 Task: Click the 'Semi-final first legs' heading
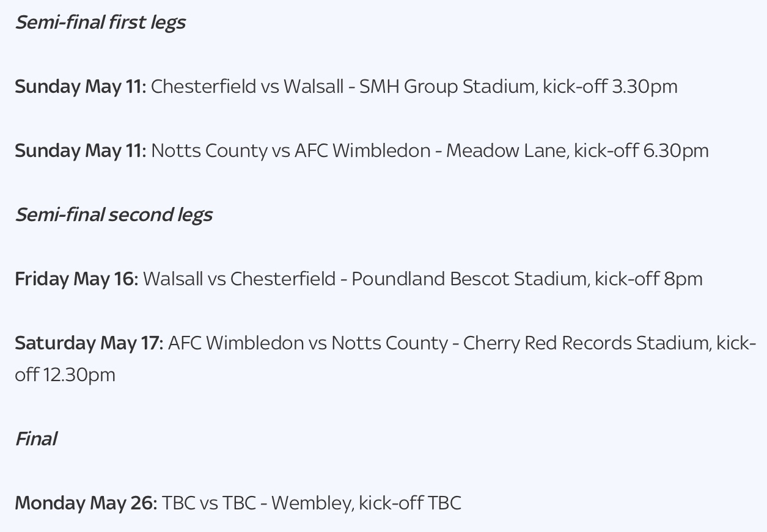[100, 23]
